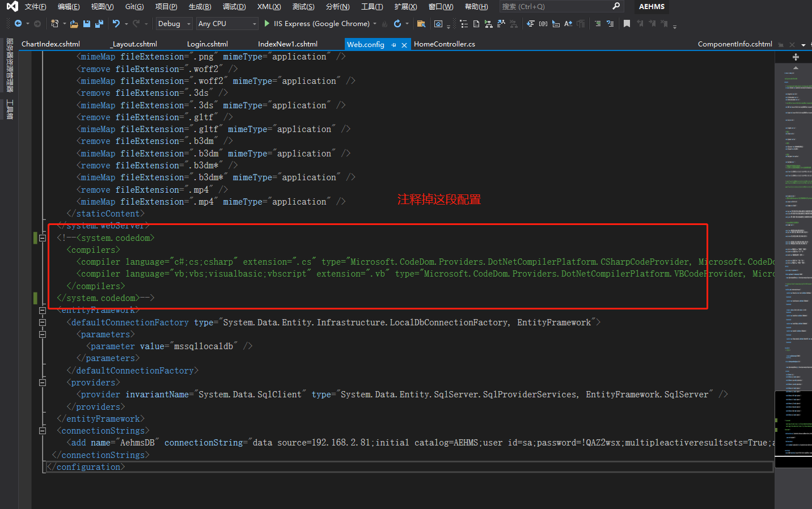The height and width of the screenshot is (509, 812).
Task: Open the 帮助(H) menu
Action: (476, 7)
